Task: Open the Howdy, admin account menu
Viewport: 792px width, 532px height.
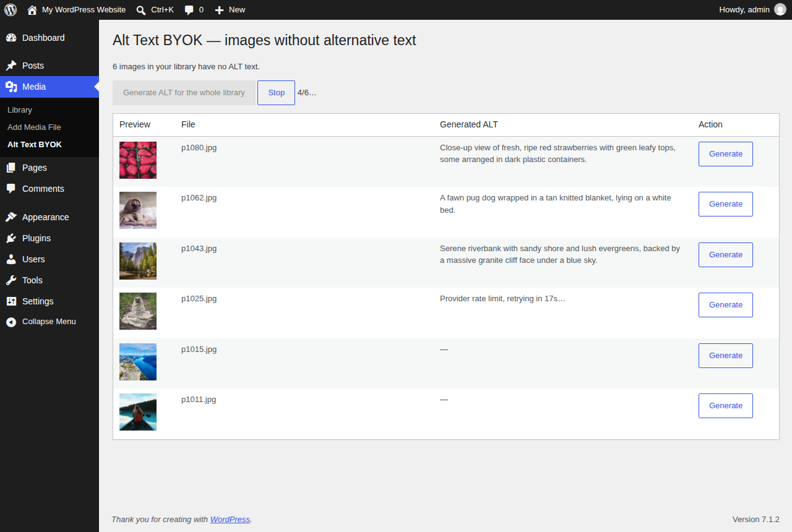Action: pyautogui.click(x=752, y=10)
